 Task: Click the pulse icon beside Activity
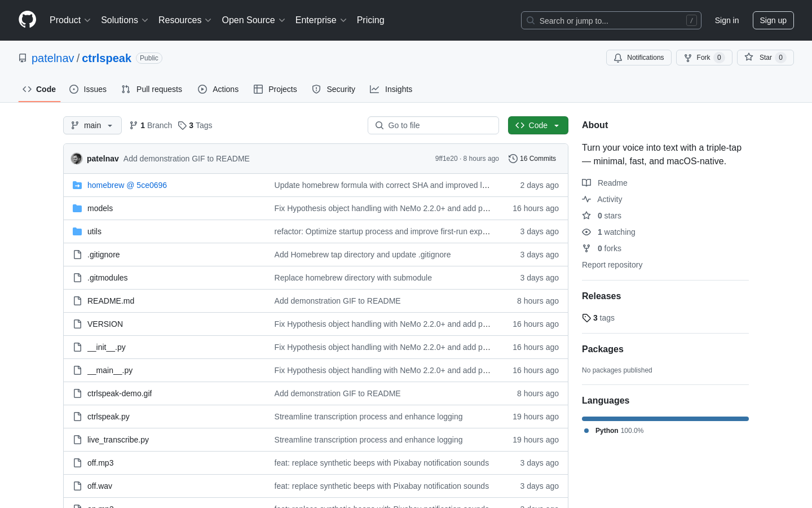[586, 199]
